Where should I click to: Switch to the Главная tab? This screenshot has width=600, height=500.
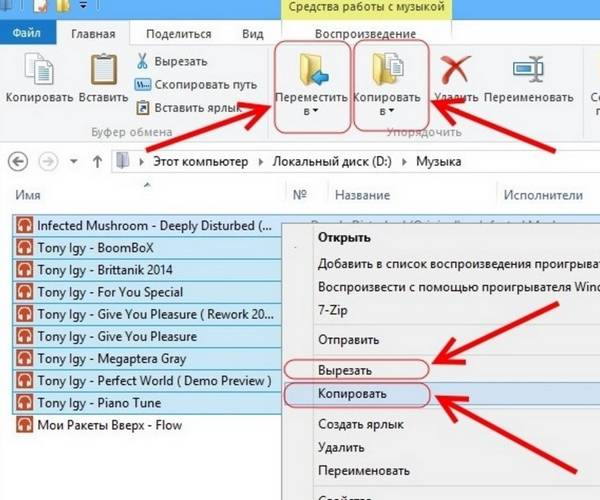point(93,34)
